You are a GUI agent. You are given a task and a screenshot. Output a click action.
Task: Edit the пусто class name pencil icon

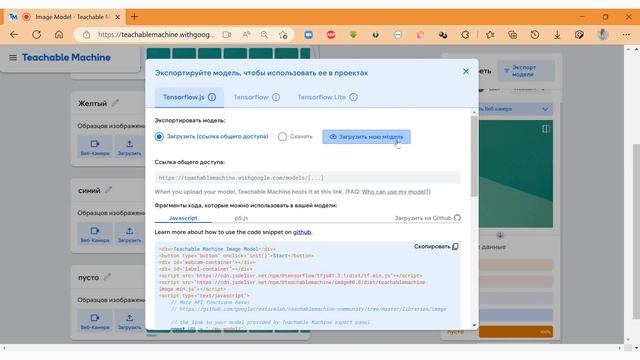point(107,277)
